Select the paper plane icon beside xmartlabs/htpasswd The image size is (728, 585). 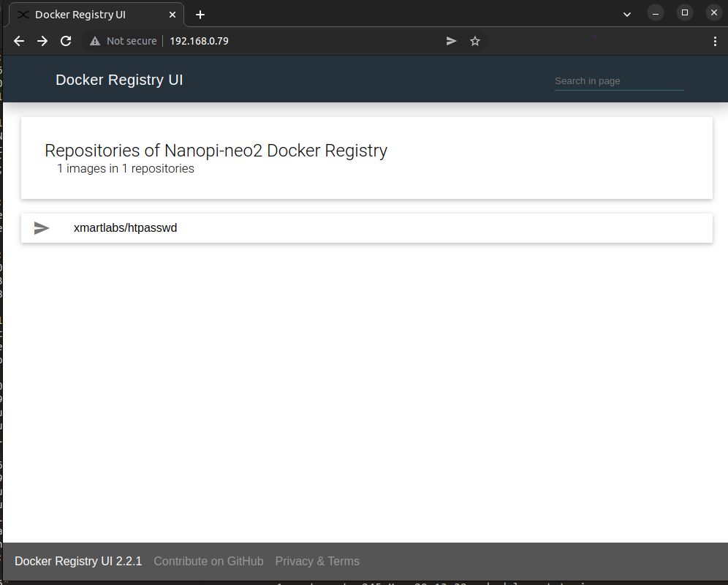tap(42, 227)
